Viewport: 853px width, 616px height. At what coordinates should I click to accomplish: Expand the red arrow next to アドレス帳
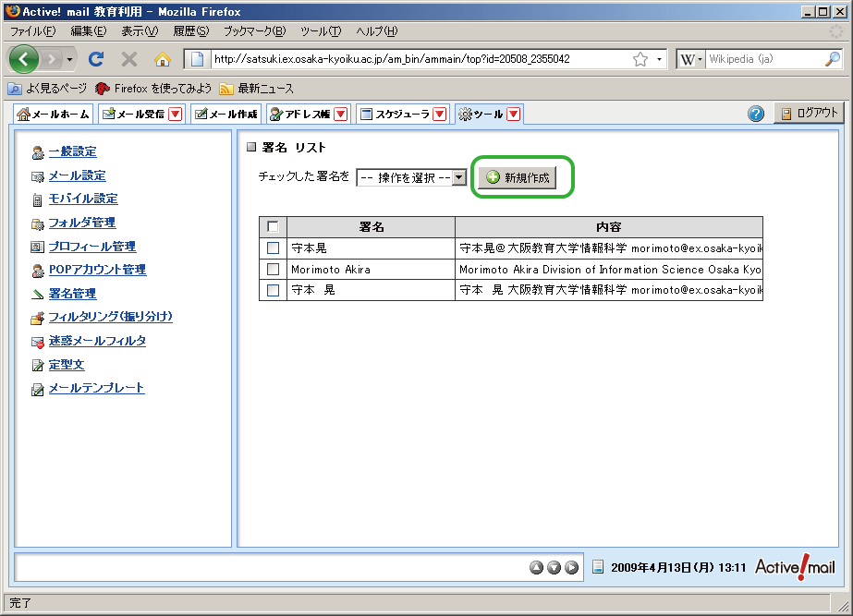pos(341,115)
